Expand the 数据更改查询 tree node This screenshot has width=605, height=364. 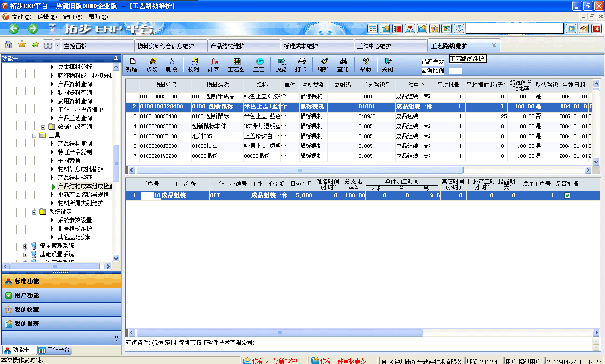click(x=42, y=126)
